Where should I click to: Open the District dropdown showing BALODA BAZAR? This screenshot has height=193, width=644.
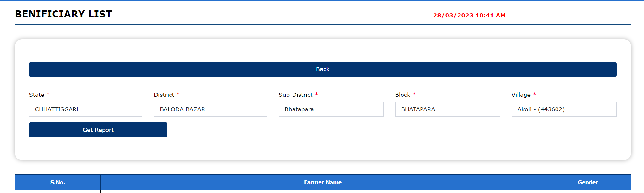(210, 109)
